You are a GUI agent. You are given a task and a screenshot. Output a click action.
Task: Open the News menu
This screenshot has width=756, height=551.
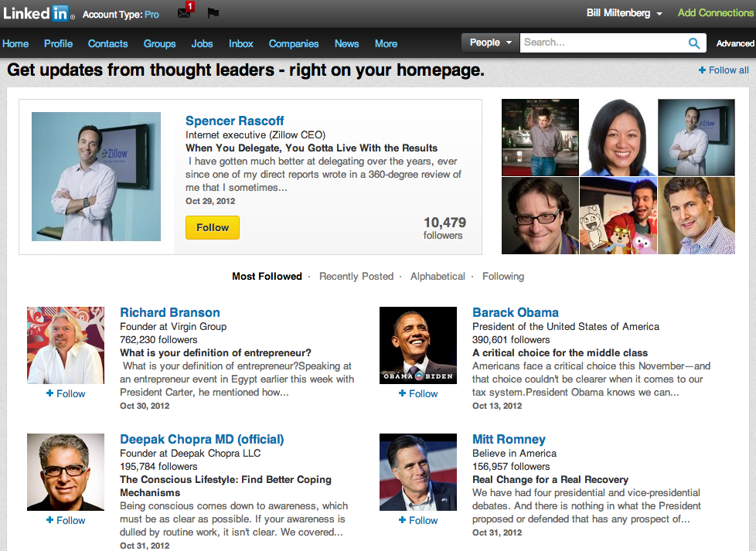click(x=346, y=44)
